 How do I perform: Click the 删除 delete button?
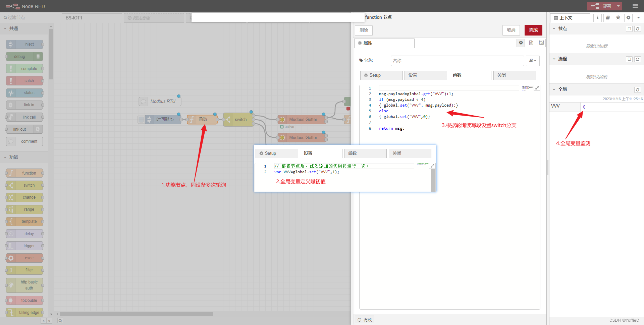tap(364, 30)
